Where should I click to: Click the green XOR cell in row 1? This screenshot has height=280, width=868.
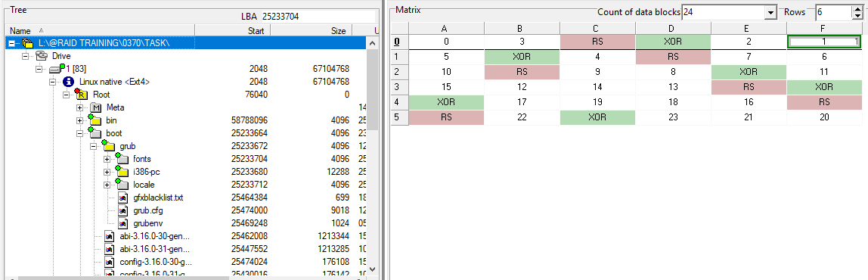(x=522, y=56)
